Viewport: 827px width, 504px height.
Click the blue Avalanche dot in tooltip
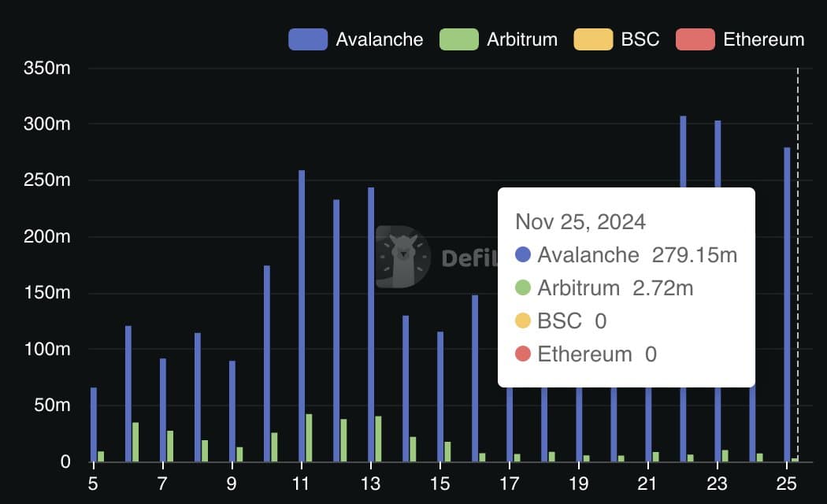coord(523,254)
